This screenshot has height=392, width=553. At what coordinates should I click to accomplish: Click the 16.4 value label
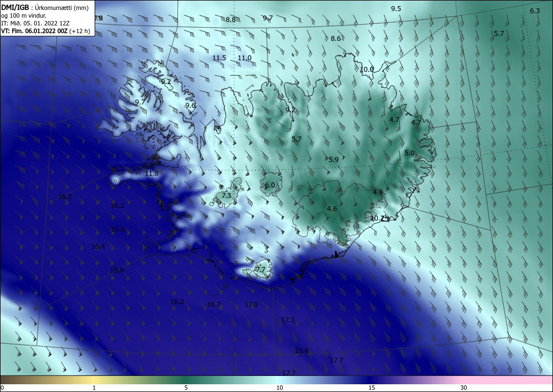pos(98,247)
